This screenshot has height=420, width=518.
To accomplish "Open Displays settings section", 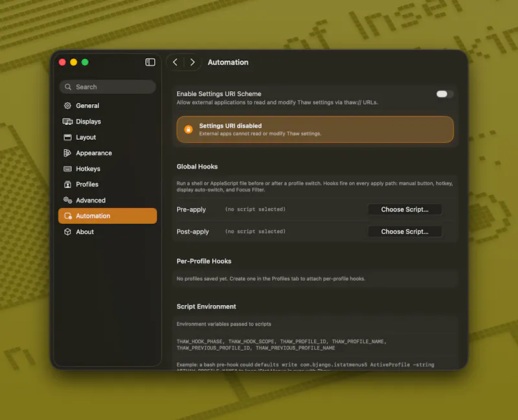I will pos(107,122).
